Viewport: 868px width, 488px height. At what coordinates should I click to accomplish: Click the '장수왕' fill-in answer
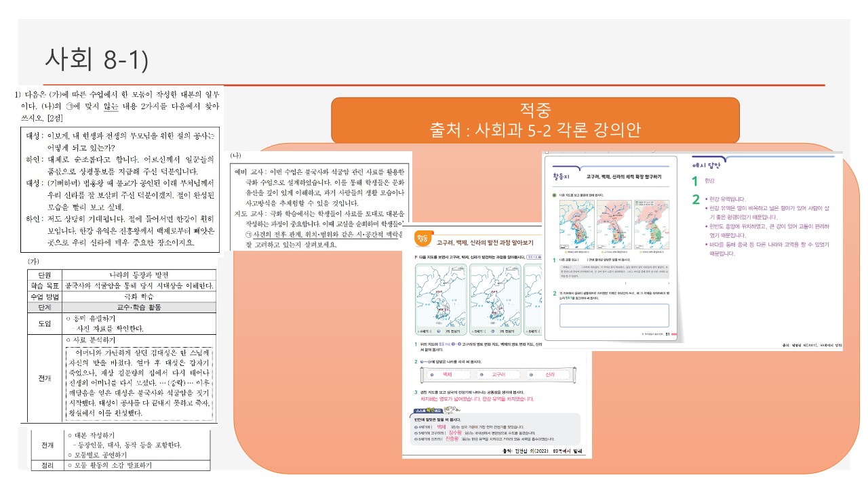(454, 432)
